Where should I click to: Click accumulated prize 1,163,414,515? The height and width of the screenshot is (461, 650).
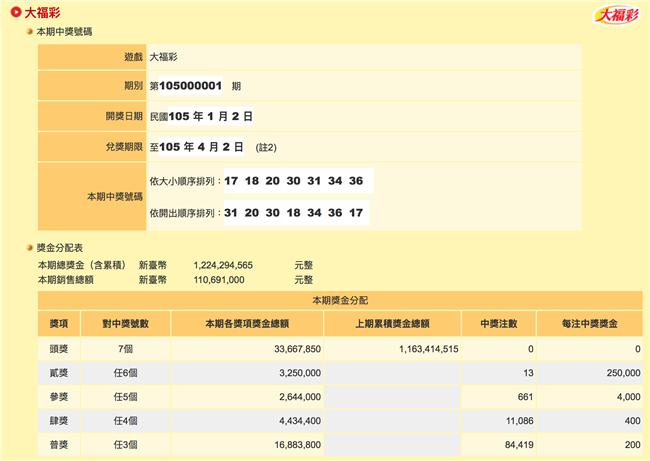click(x=429, y=349)
